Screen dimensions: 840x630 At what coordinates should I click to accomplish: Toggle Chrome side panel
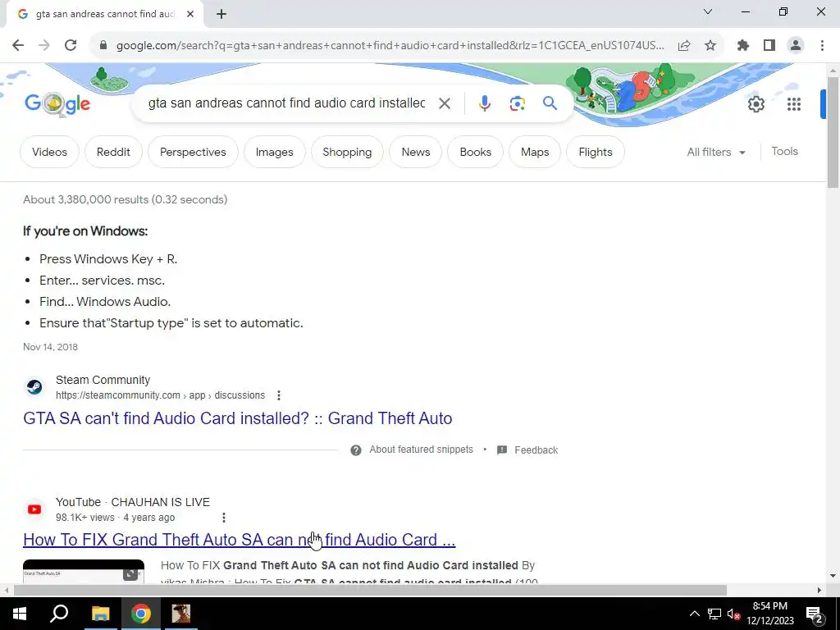[x=769, y=46]
